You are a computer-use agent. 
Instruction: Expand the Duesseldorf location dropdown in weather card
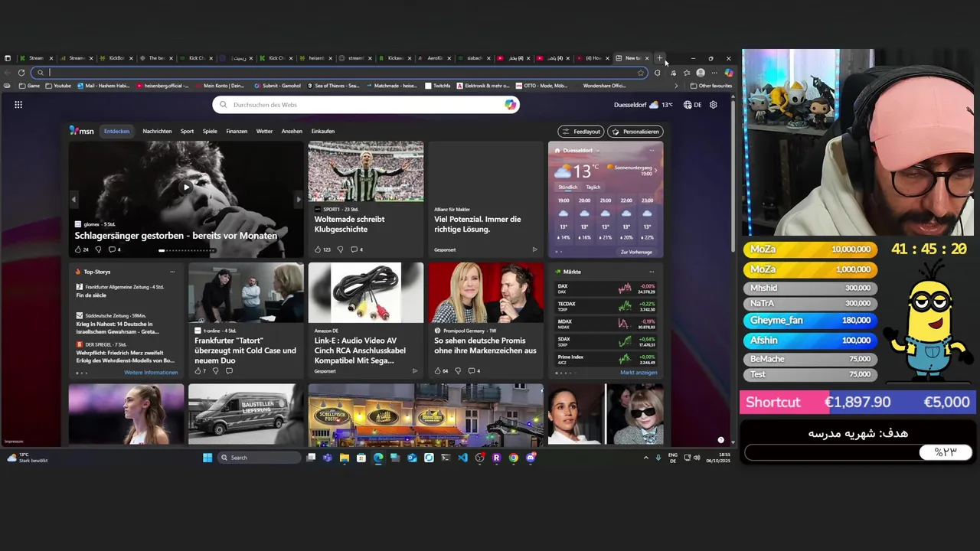[598, 151]
